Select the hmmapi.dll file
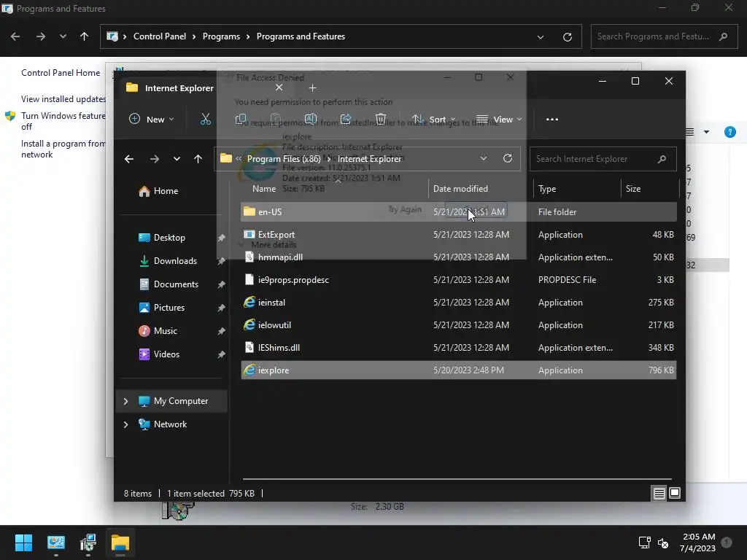This screenshot has height=560, width=747. coord(459,257)
